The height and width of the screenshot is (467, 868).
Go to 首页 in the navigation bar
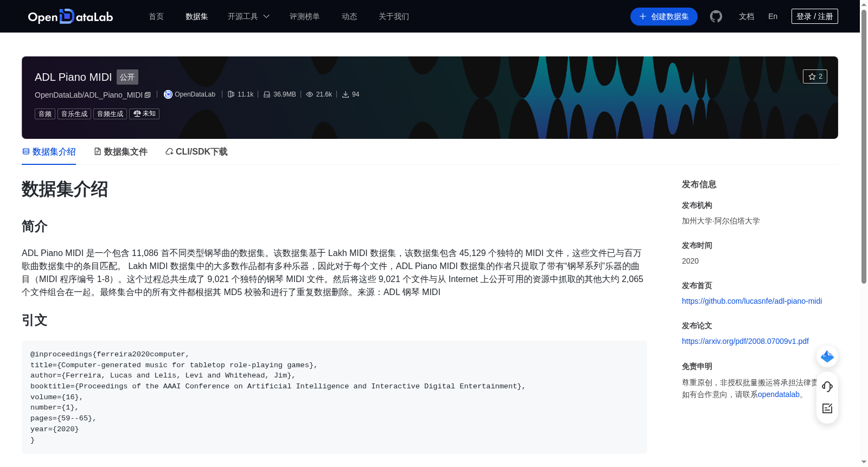(x=156, y=17)
